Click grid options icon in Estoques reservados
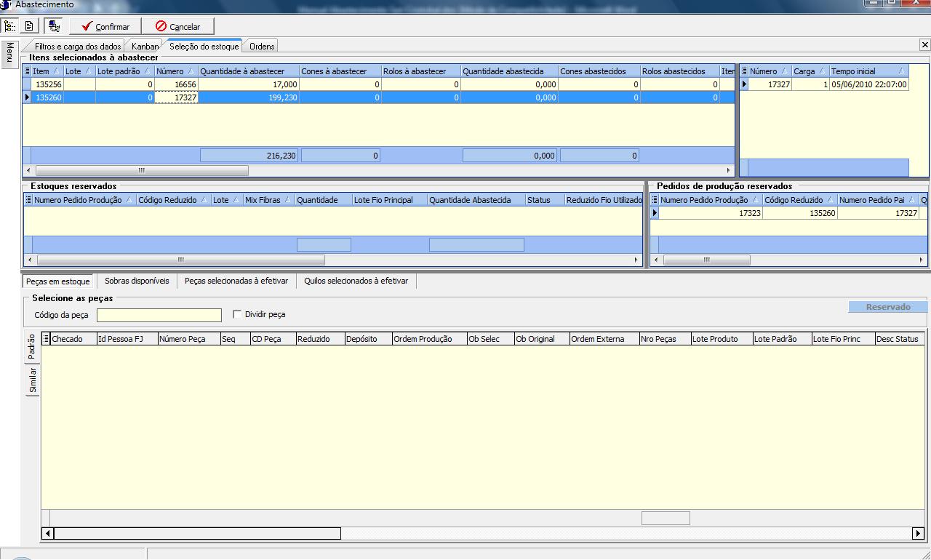The height and width of the screenshot is (560, 931). [28, 200]
